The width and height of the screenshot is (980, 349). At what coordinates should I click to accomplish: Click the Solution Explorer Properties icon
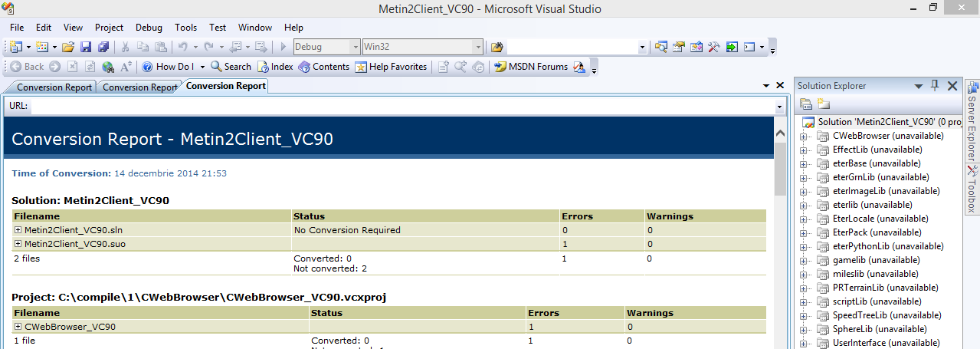806,104
